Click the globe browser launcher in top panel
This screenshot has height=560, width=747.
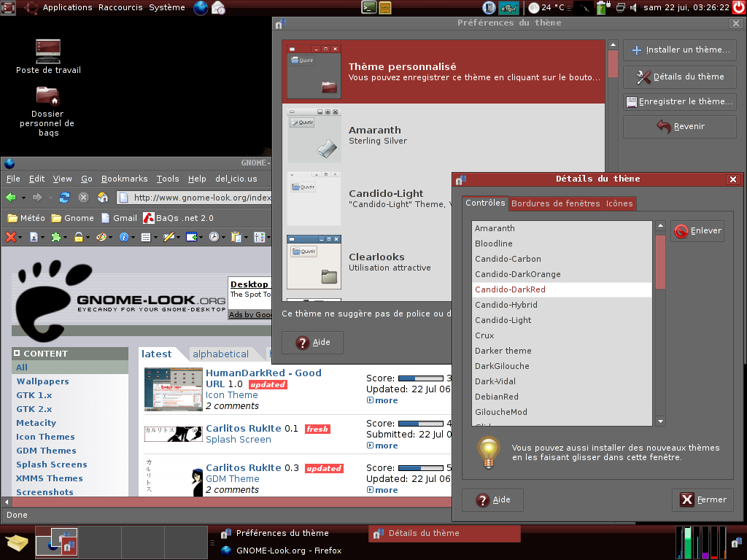[201, 7]
